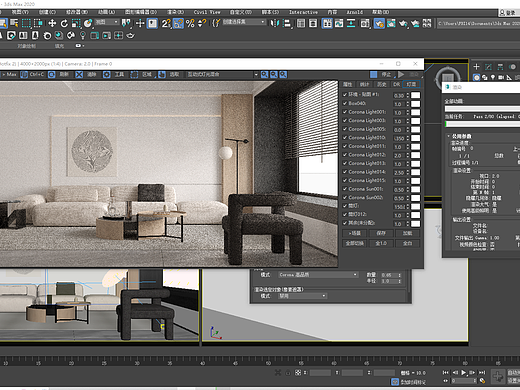Uncheck the Corona Light014 checkbox
520x390 pixels.
click(345, 172)
